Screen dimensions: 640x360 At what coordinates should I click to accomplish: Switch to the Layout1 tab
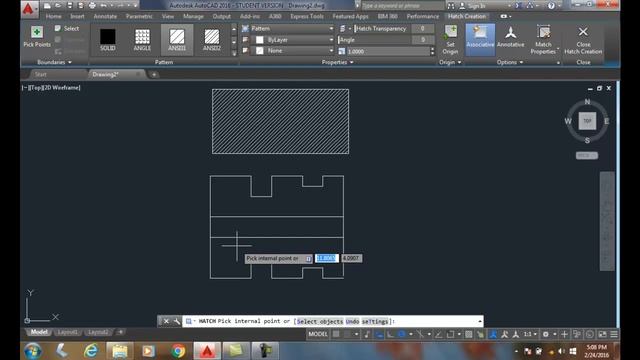[67, 332]
